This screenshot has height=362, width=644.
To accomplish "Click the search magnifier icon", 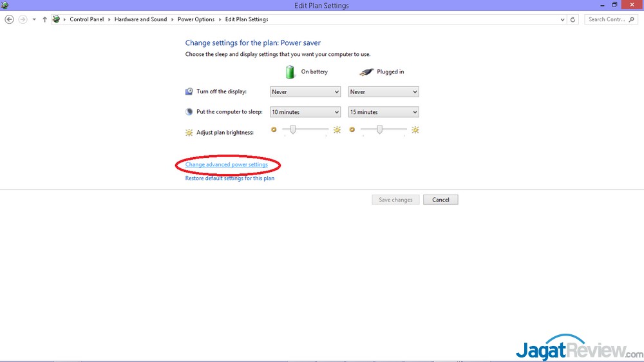I will tap(634, 19).
